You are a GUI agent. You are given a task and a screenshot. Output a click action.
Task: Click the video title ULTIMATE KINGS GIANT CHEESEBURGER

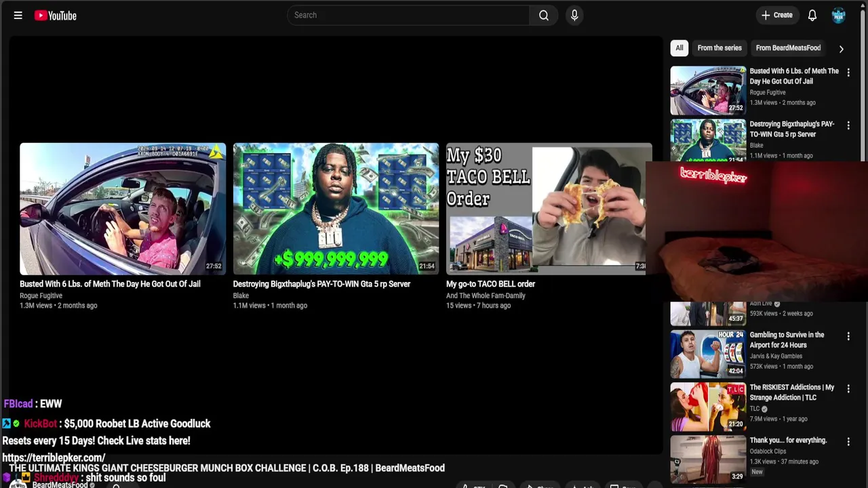pos(226,468)
